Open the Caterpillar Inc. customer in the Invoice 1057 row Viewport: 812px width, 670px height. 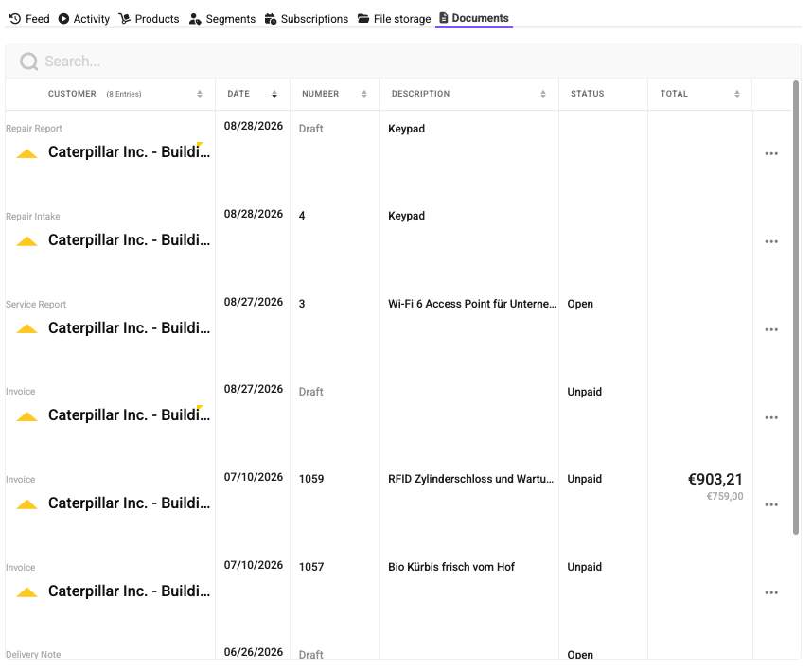tap(129, 591)
